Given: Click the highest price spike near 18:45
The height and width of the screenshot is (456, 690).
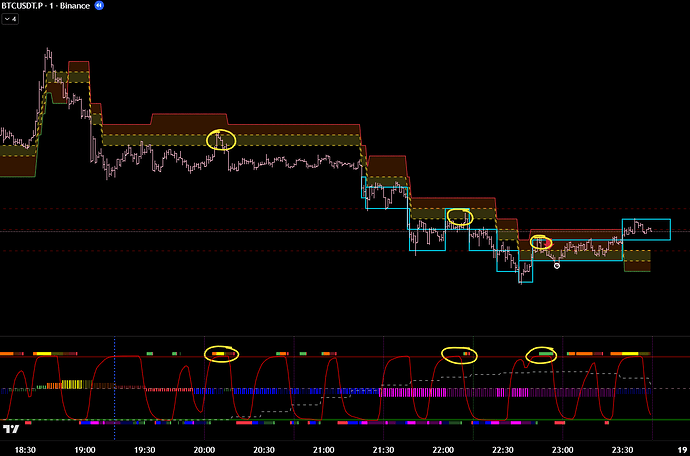Looking at the screenshot, I should (47, 52).
